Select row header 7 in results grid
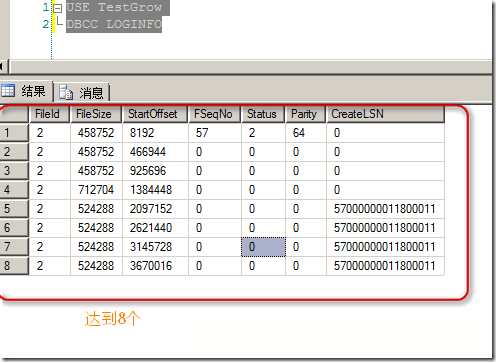This screenshot has width=496, height=362. click(14, 247)
